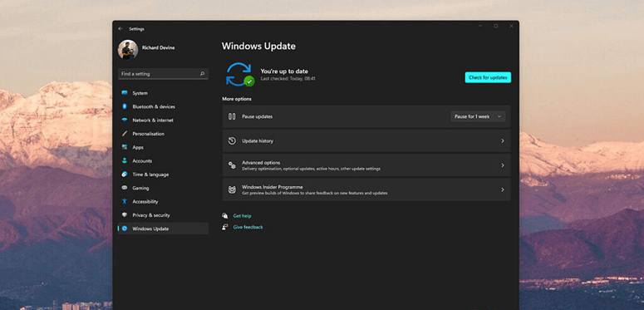Click the back arrow in Settings title bar
644x310 pixels.
click(120, 29)
